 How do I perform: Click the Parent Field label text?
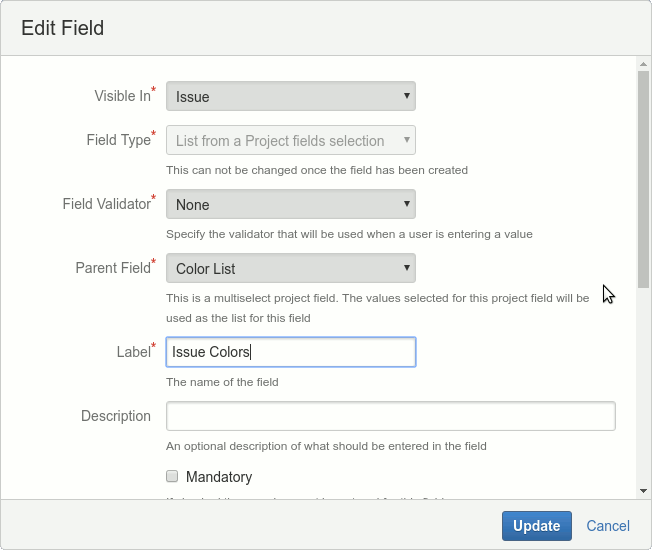[x=112, y=268]
